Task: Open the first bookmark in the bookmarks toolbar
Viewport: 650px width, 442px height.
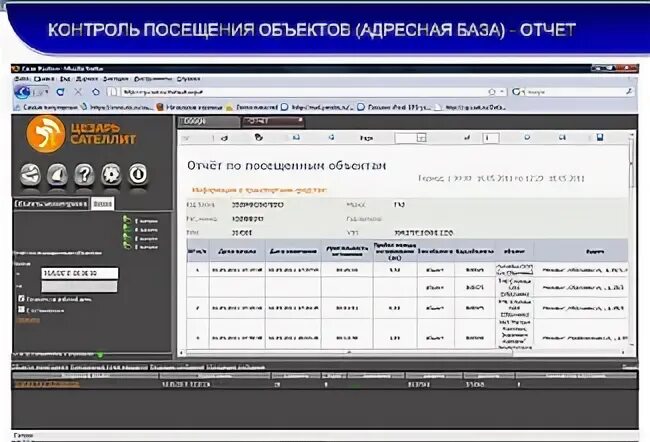Action: (x=46, y=107)
